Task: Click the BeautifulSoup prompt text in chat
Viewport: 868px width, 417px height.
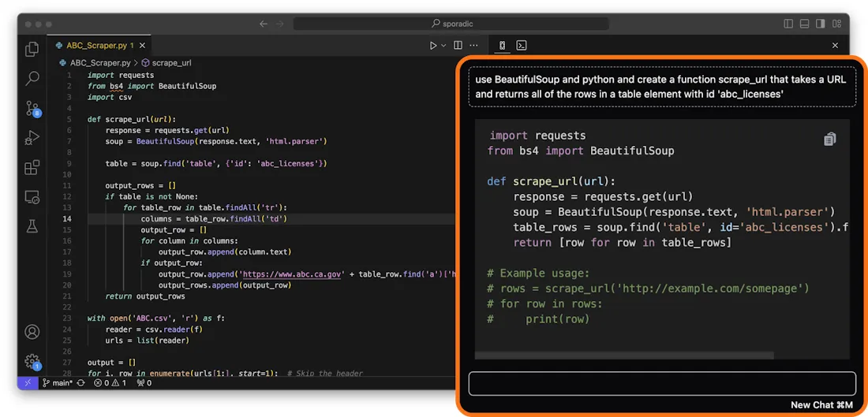Action: tap(660, 87)
